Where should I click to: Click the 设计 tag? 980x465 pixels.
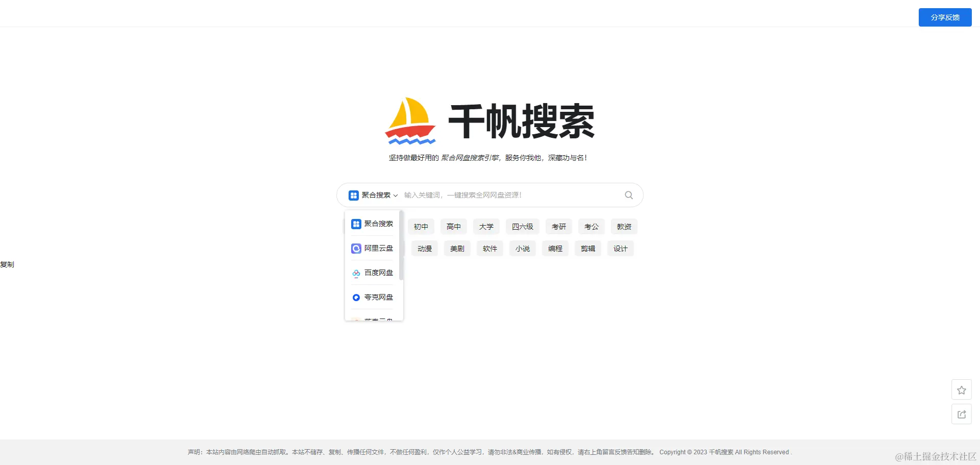pos(621,249)
